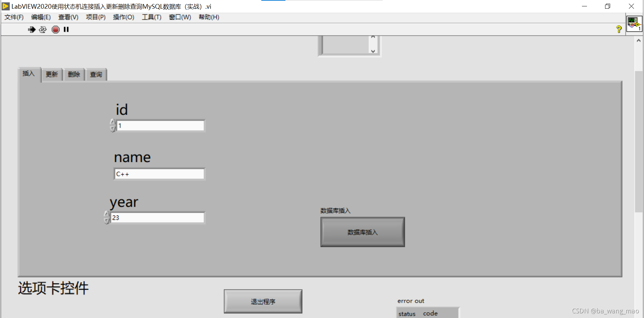Open the 文件(F) menu
Viewport: 644px width, 318px height.
[14, 17]
